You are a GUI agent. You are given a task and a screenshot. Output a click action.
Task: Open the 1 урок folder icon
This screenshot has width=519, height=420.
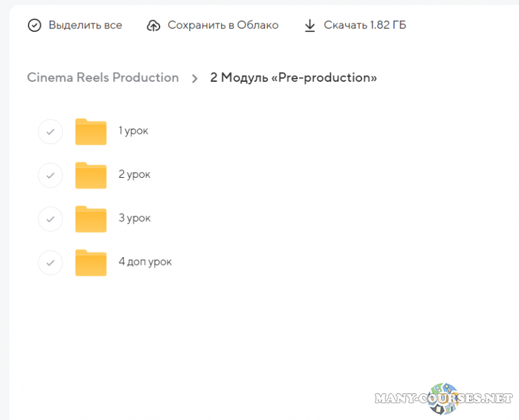point(91,132)
